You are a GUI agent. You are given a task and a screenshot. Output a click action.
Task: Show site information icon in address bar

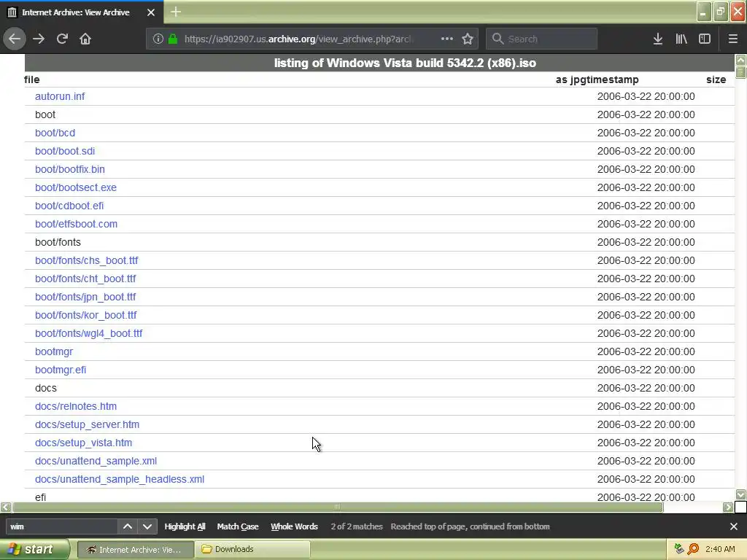[x=158, y=39]
